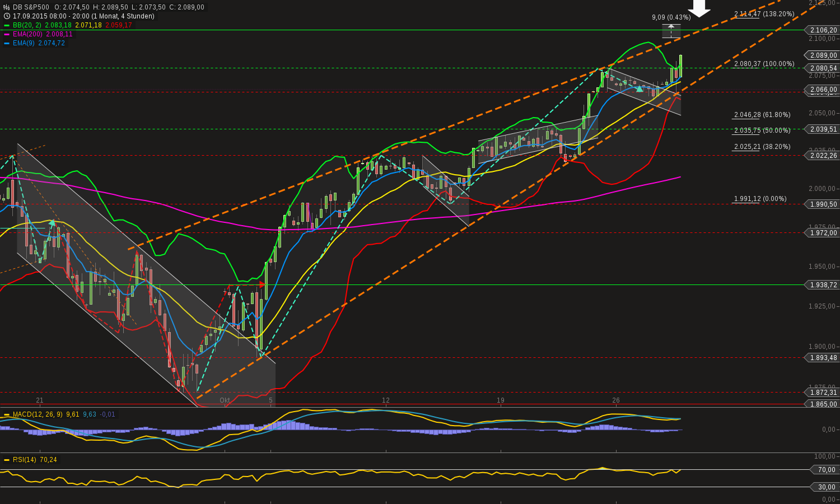
Task: Click the RSI current value 70,24
Action: [48, 460]
